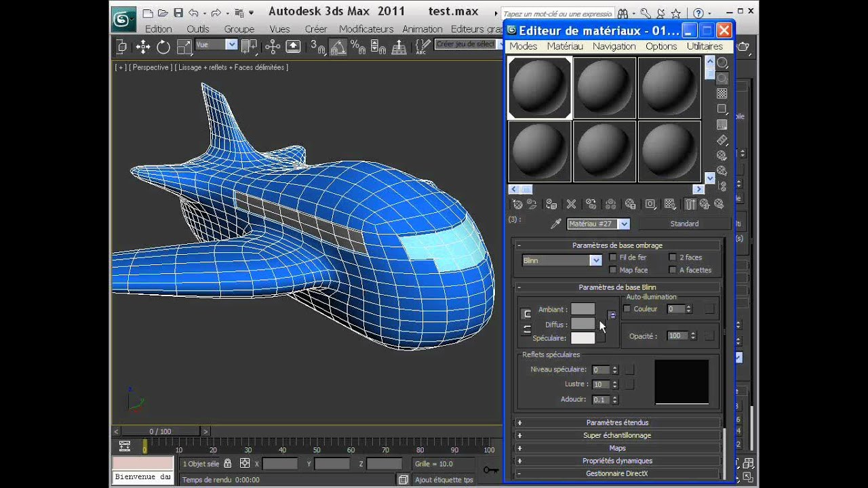Toggle the Angle Snap icon

pos(338,46)
